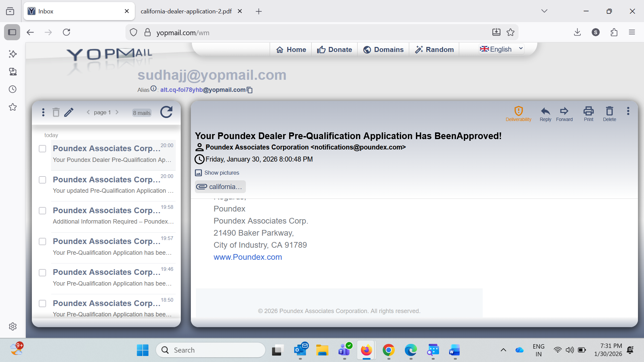Refresh the inbox mail list
The width and height of the screenshot is (644, 362).
click(166, 112)
